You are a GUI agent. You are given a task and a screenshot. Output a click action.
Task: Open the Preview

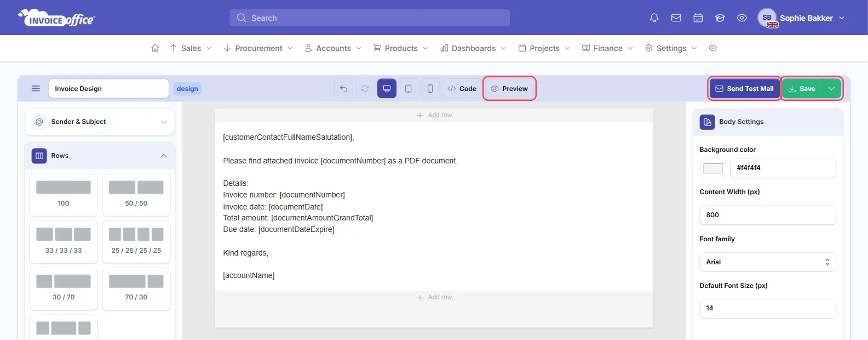point(509,88)
